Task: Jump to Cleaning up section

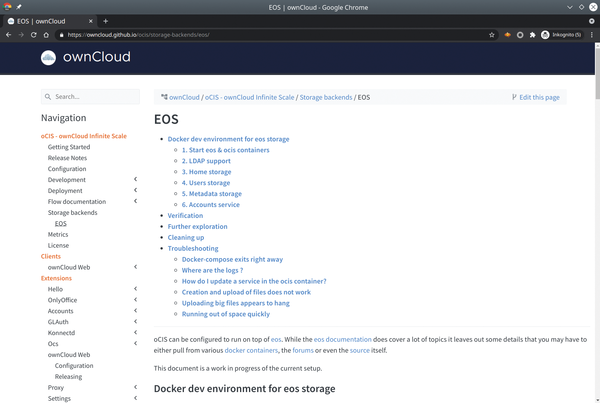Action: coord(186,237)
